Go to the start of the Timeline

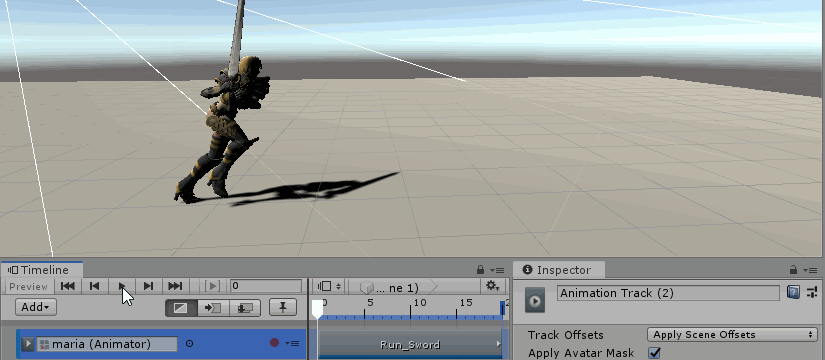pyautogui.click(x=68, y=286)
